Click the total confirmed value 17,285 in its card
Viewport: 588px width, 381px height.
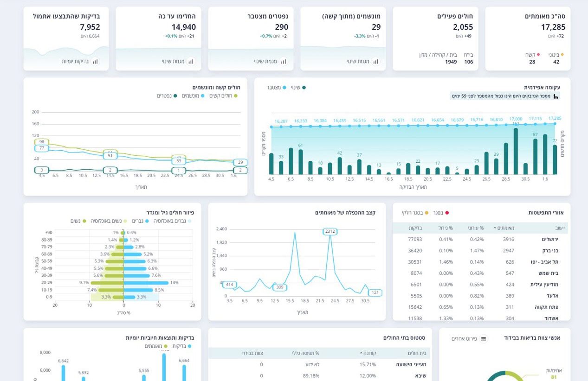tap(553, 27)
